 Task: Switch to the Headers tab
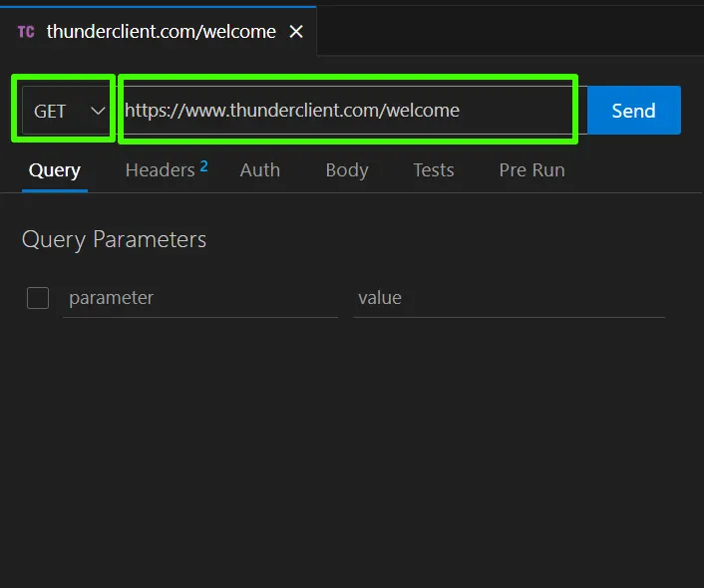[167, 169]
